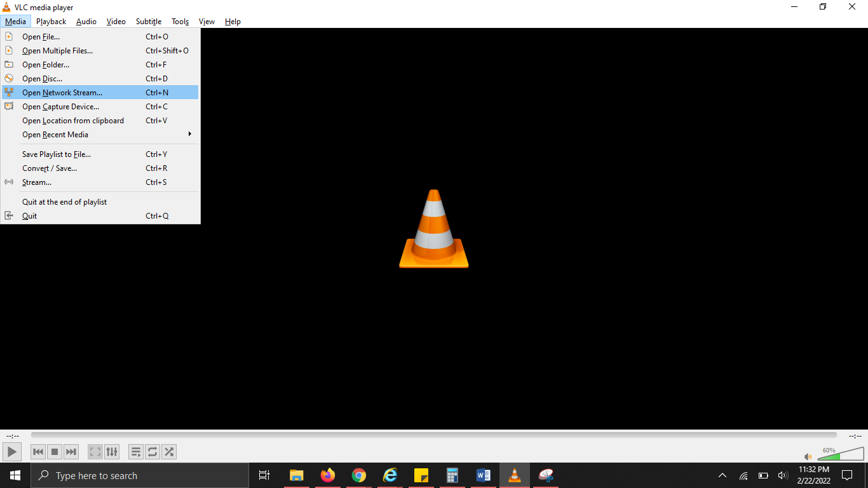This screenshot has width=868, height=488.
Task: Open Sticky Notes from the taskbar
Action: point(421,475)
